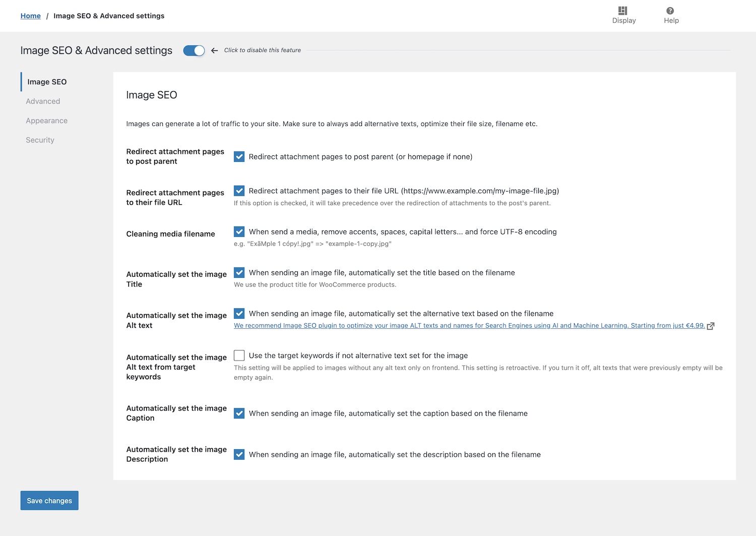Click the external link icon after Image SEO plugin link
This screenshot has height=536, width=756.
coord(711,326)
